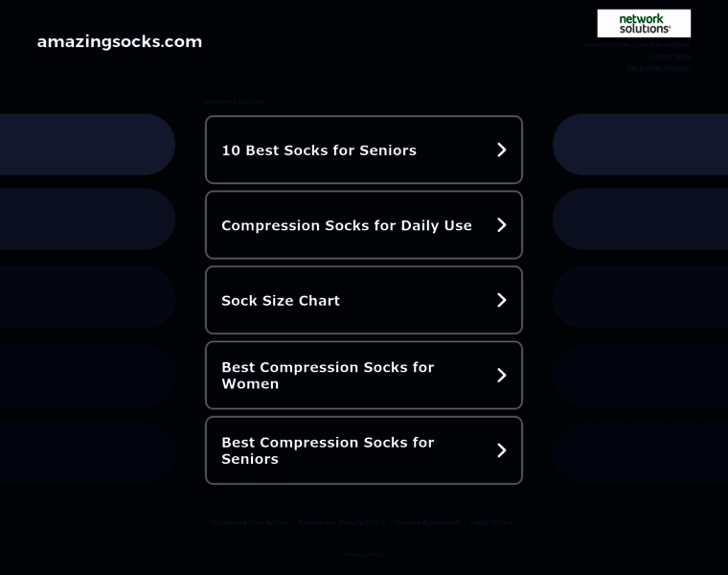Click the Network Solutions logo
This screenshot has height=575, width=728.
(x=644, y=23)
